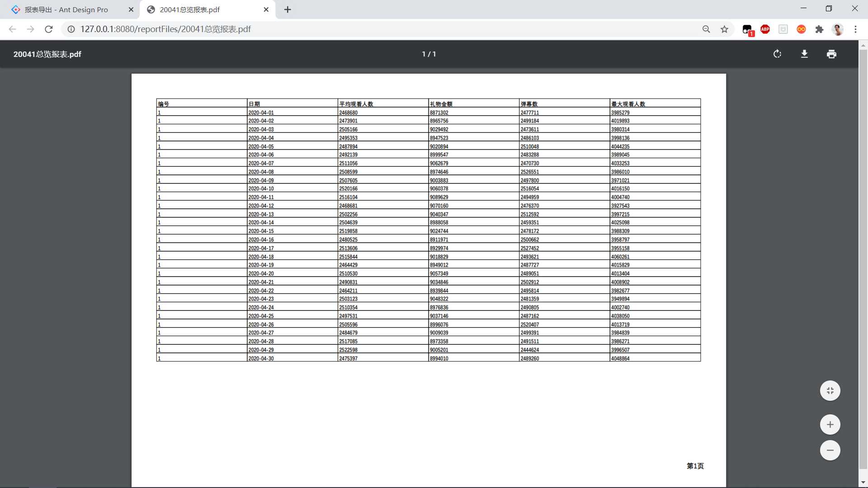Click the page footer 第1页
This screenshot has height=488, width=868.
pos(695,466)
